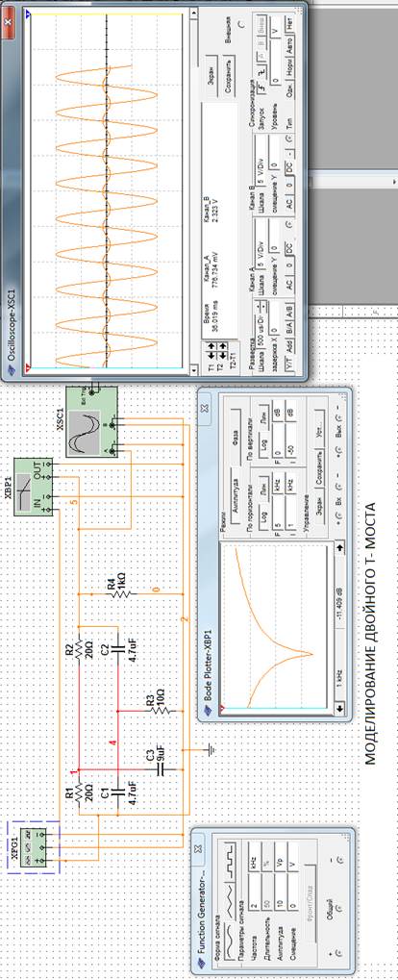Select resistor R2 20Ω on schematic
Viewport: 398px width, 980px height.
[81, 650]
